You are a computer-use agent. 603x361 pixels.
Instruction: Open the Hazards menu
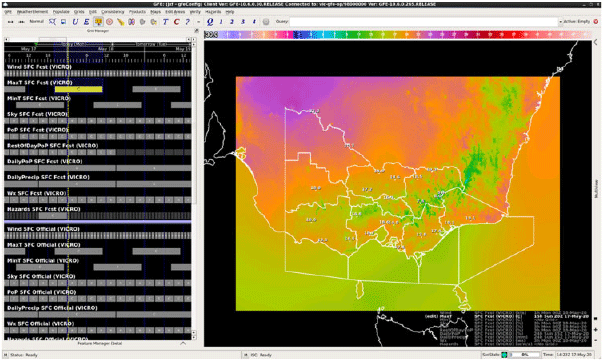click(213, 12)
